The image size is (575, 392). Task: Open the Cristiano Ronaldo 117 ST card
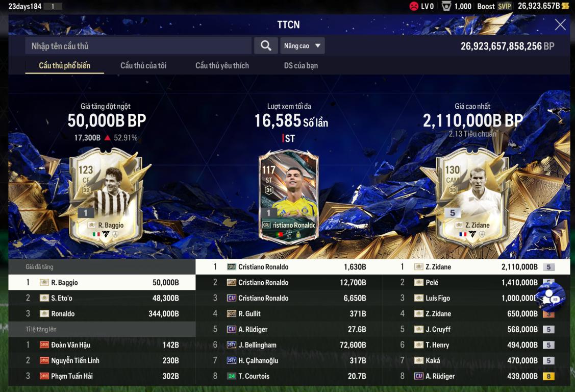point(288,197)
